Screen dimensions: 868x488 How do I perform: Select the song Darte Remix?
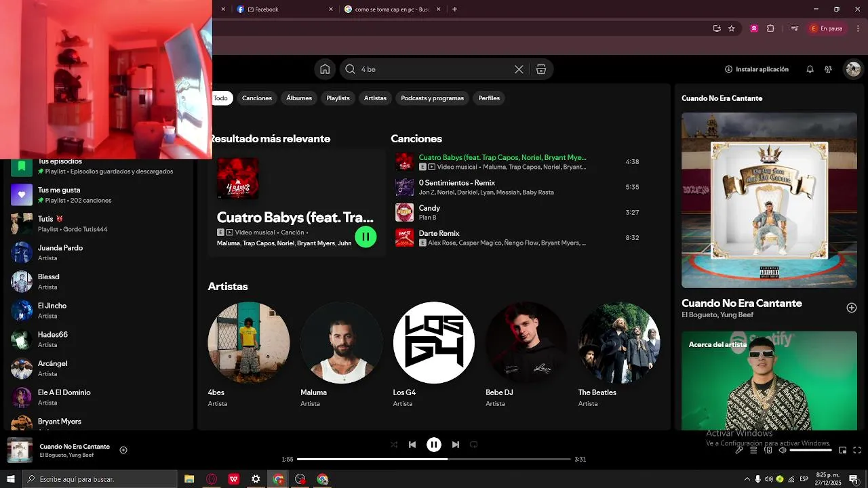point(519,237)
